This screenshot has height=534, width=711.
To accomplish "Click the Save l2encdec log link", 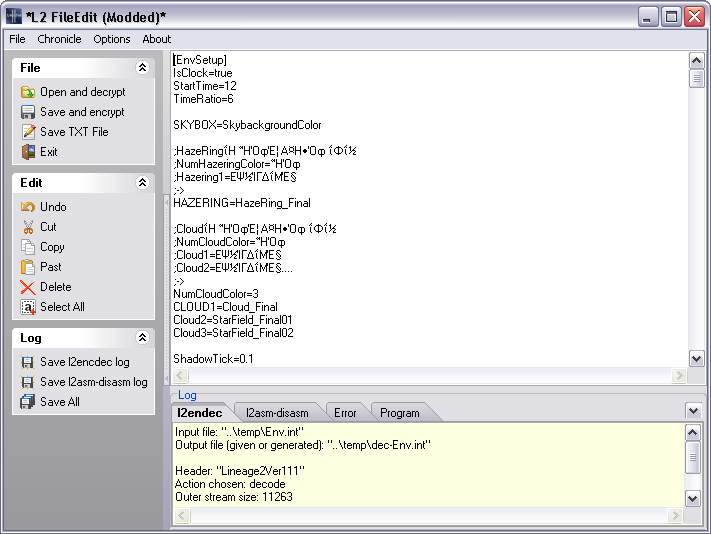I will (84, 362).
